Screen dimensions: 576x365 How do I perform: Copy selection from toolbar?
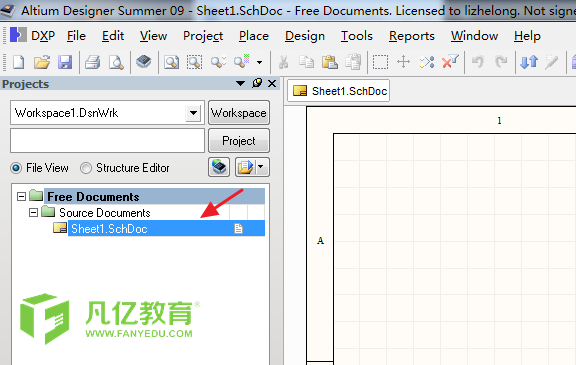point(306,62)
